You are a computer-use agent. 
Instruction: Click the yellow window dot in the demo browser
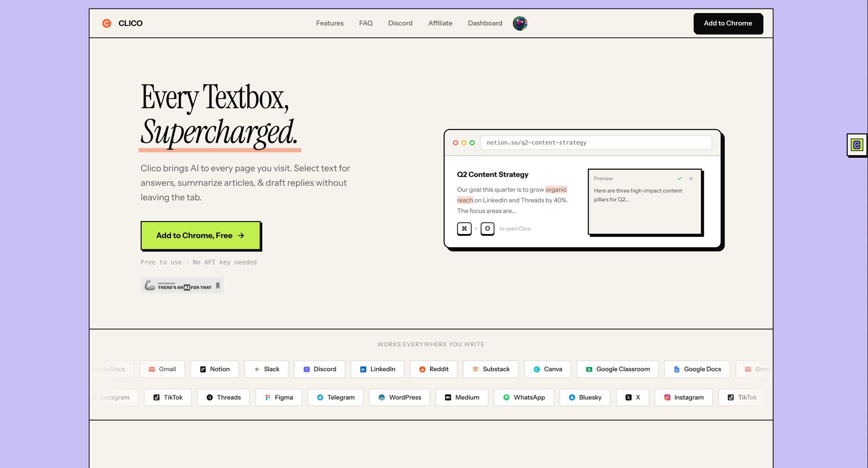[x=464, y=143]
